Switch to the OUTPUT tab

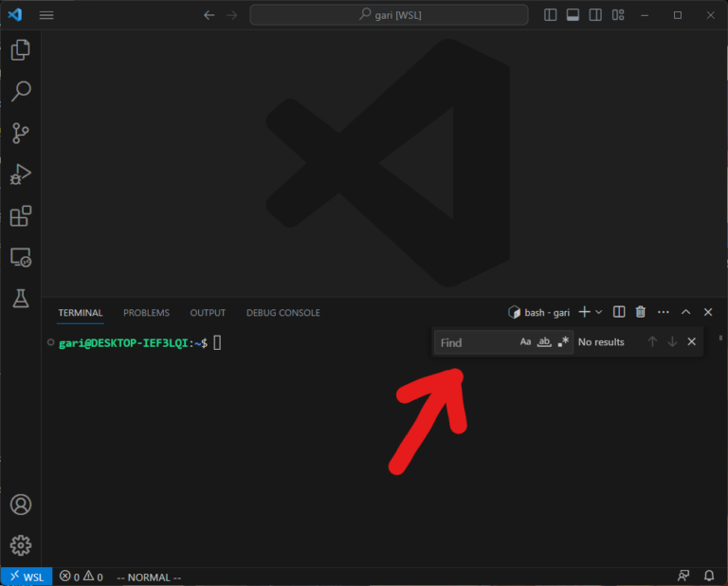(208, 313)
